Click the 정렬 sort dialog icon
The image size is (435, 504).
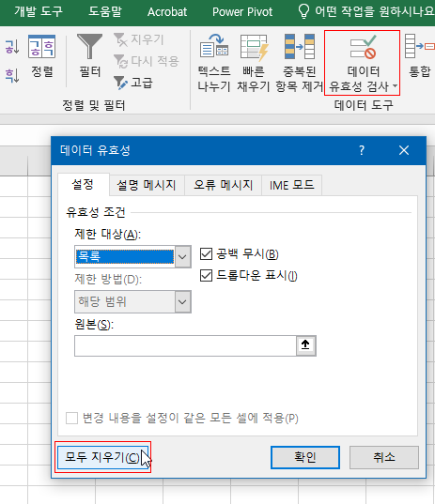tap(42, 55)
